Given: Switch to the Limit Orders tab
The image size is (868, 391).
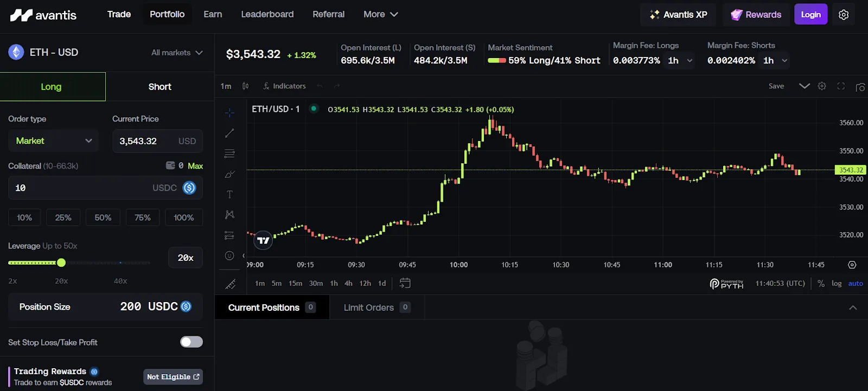Looking at the screenshot, I should (376, 307).
